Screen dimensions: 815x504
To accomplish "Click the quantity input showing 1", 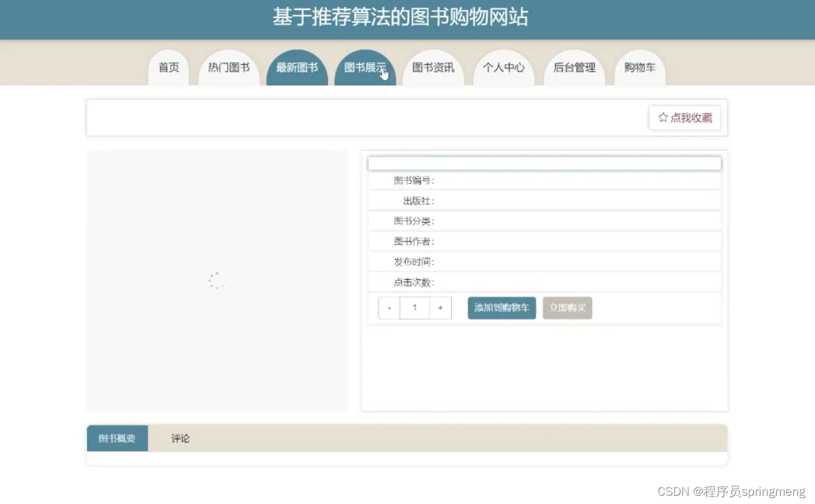I will point(414,307).
